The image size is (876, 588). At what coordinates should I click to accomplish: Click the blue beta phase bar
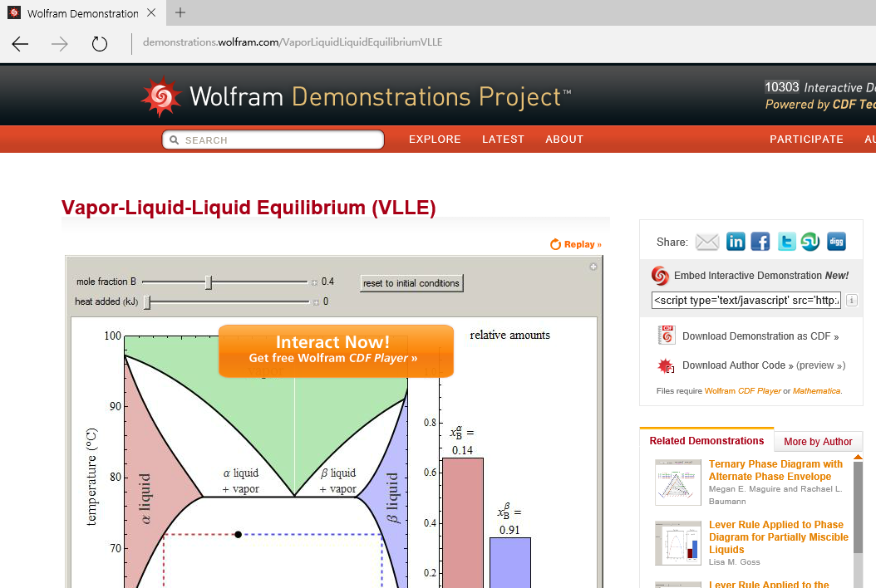[x=510, y=562]
